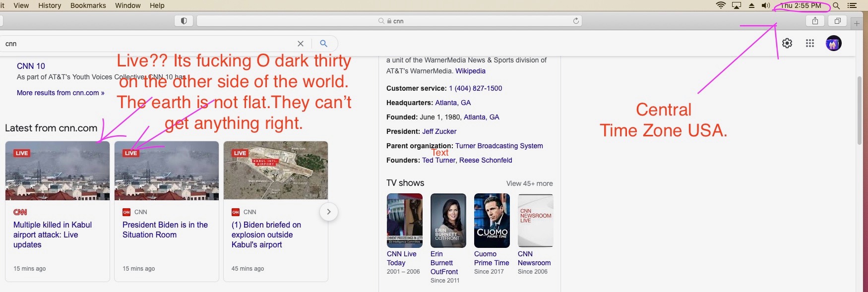Open Cuomo Prime Time show thumbnail
This screenshot has height=292, width=868.
492,220
